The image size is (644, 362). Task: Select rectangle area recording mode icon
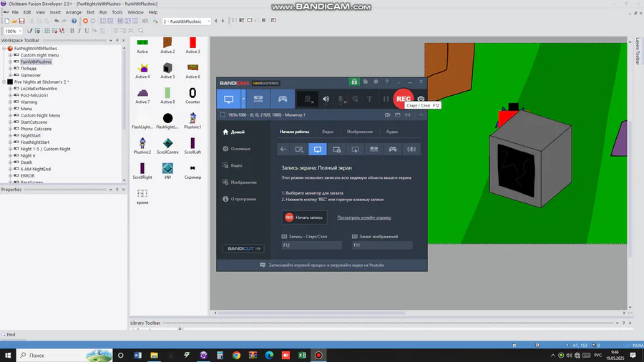tap(299, 150)
